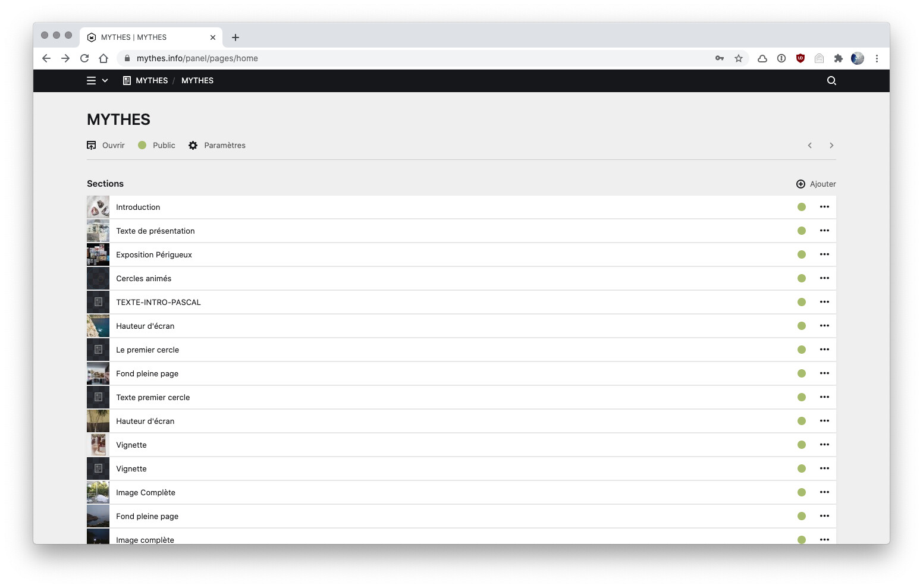Viewport: 923px width, 588px height.
Task: Bookmark this page with the star
Action: coord(739,58)
